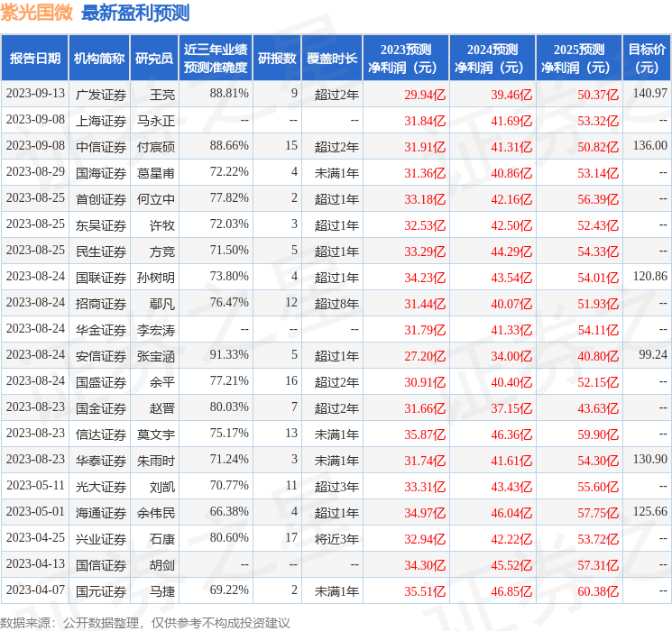The height and width of the screenshot is (631, 672).
Task: Select 安信证券 accuracy value 91.33%
Action: 229,355
